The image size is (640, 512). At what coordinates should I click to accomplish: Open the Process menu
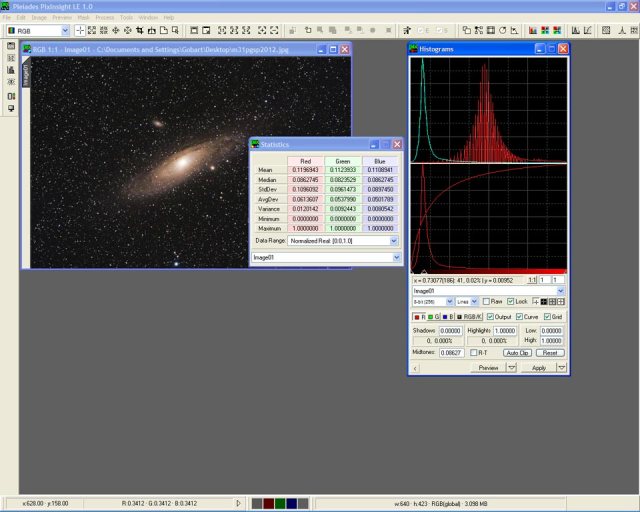pos(105,17)
